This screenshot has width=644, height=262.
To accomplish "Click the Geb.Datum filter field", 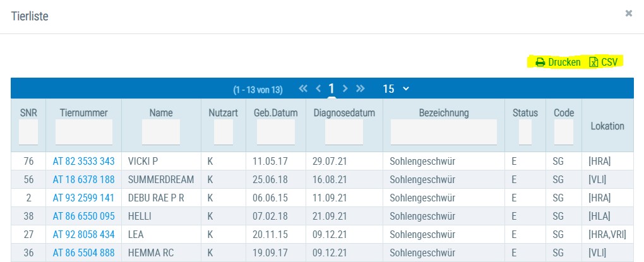I will [276, 132].
